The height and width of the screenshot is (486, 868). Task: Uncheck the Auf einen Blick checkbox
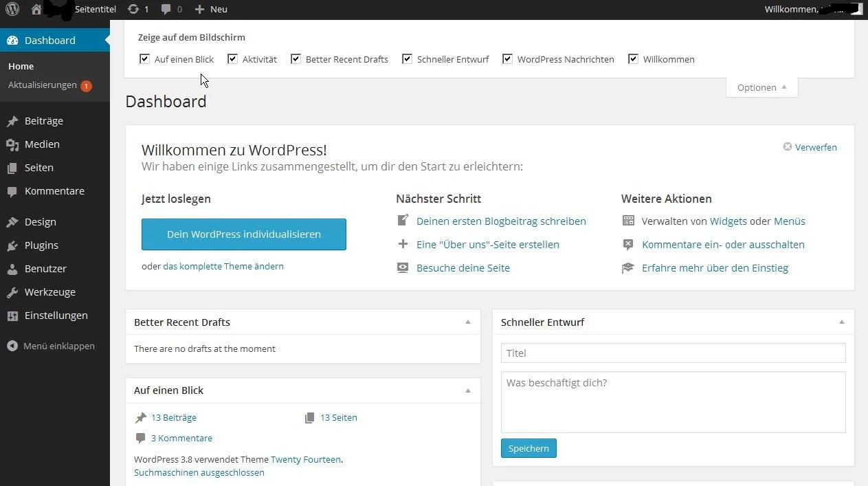click(144, 59)
